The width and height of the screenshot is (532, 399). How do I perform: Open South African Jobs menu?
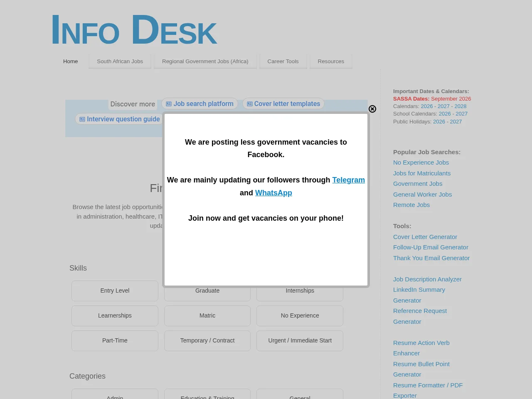coord(120,61)
